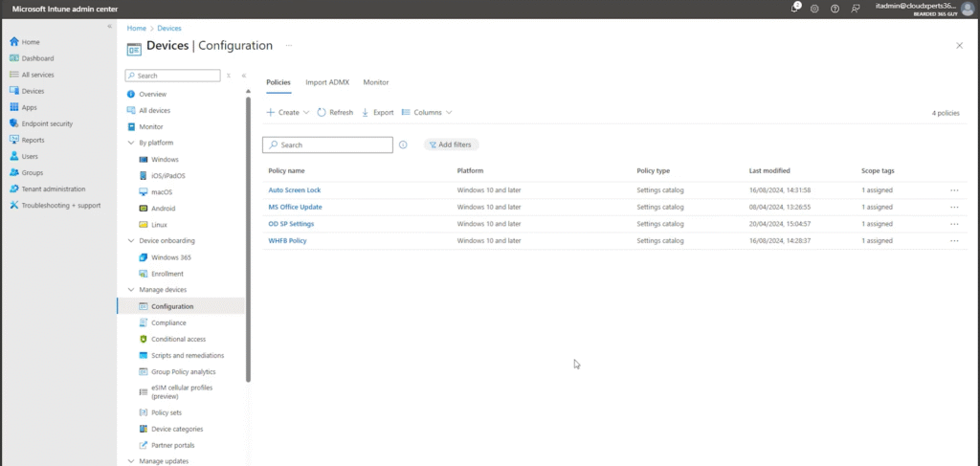This screenshot has height=466, width=980.
Task: Open more options for OD SP Settings
Action: pos(954,224)
